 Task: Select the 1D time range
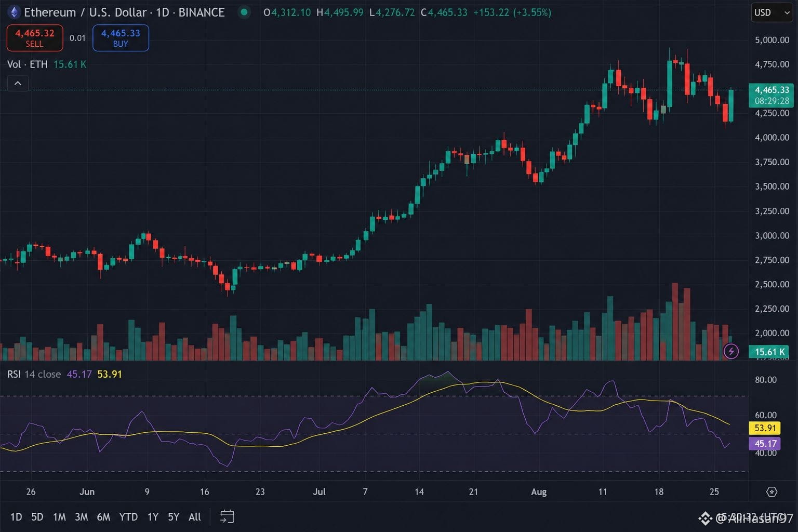pos(16,517)
